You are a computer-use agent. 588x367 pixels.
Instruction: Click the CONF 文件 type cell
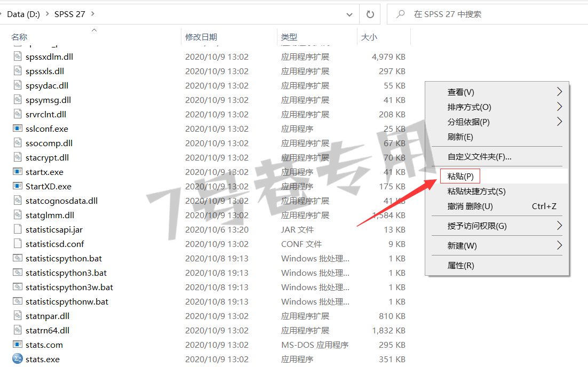click(301, 244)
